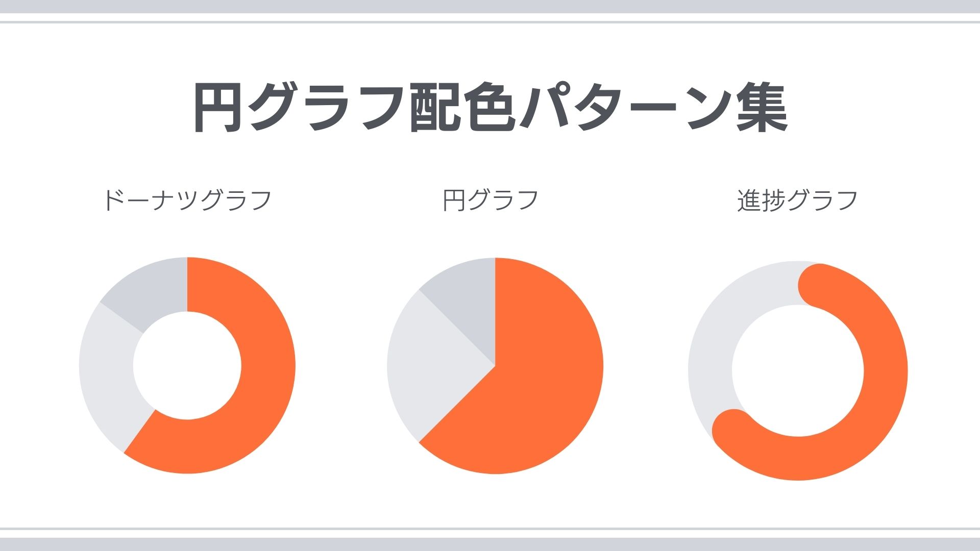Click the title 円グラフ配色パターン集
This screenshot has height=551, width=980.
(490, 108)
